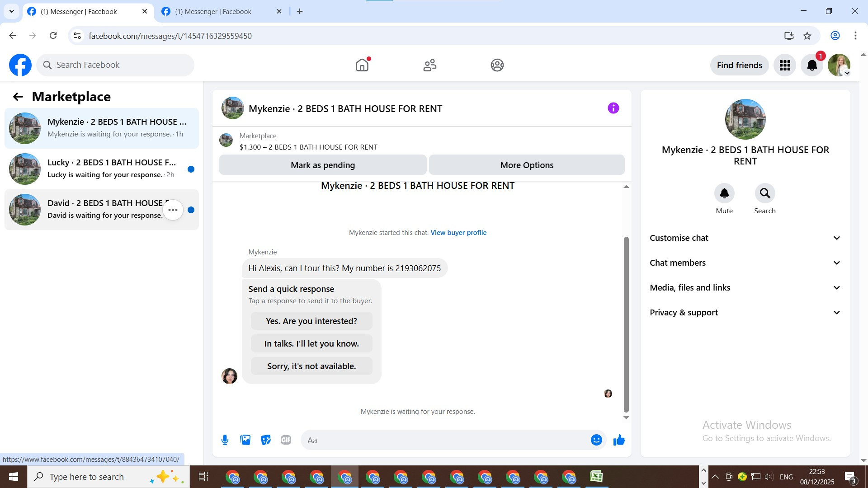Open the Facebook home logo
The width and height of the screenshot is (868, 488).
click(20, 65)
